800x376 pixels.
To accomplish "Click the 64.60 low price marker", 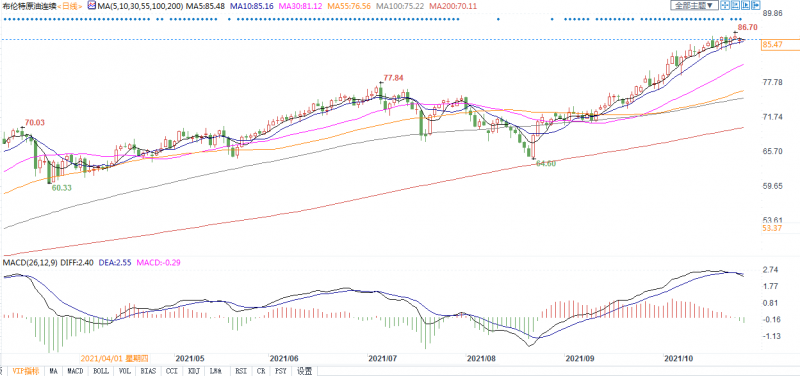I will (x=546, y=163).
